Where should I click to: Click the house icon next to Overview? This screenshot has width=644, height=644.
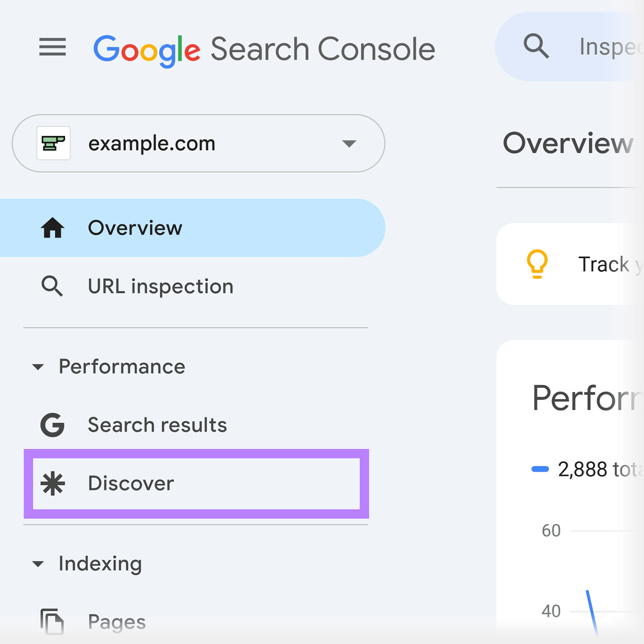52,228
